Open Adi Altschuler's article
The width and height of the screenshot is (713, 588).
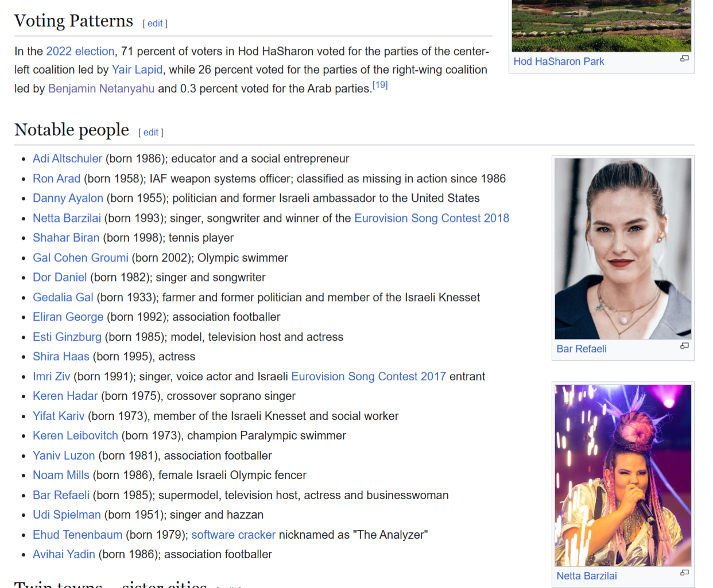[x=67, y=158]
